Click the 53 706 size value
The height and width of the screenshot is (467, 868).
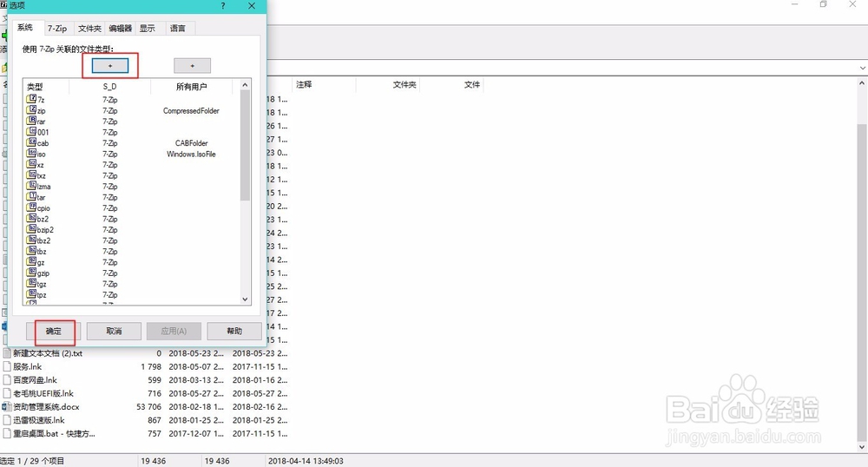point(149,407)
